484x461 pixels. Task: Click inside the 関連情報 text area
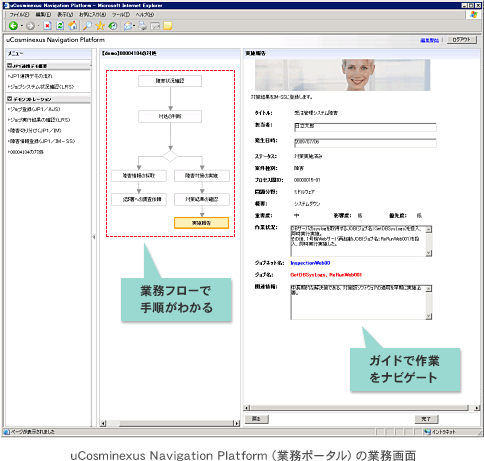pos(358,302)
